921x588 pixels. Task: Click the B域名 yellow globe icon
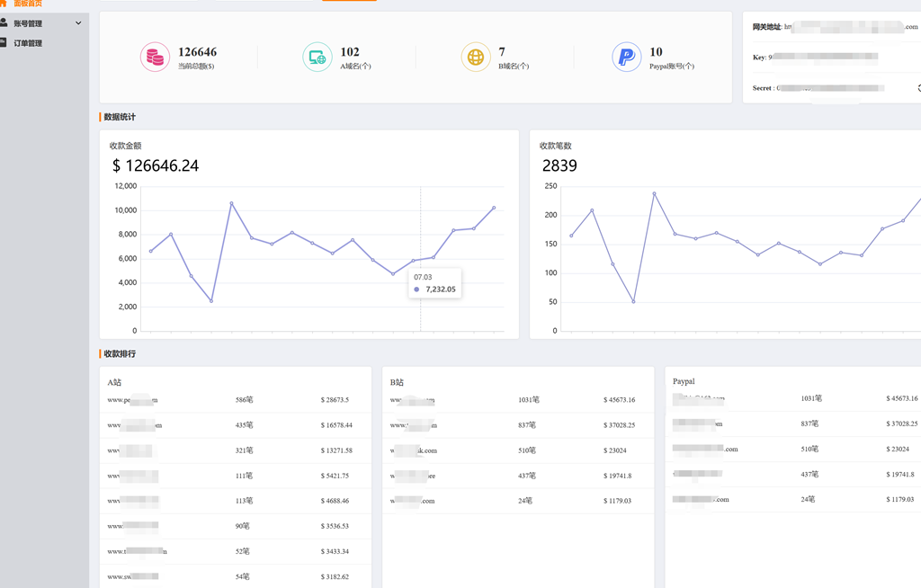tap(475, 58)
